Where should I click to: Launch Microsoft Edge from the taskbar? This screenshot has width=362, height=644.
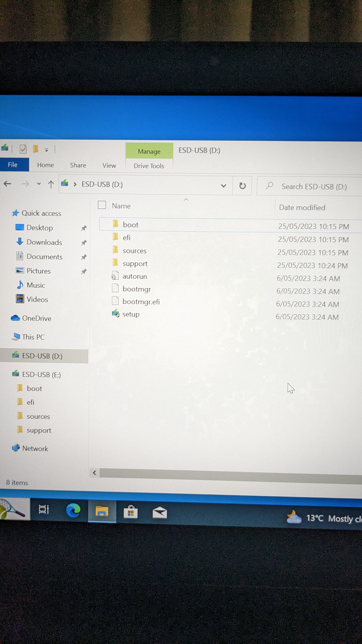click(x=73, y=510)
